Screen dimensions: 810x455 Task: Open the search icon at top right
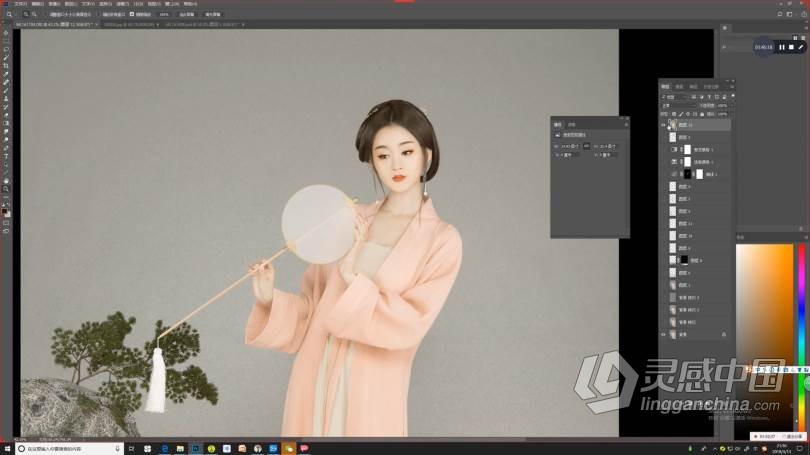(x=780, y=14)
